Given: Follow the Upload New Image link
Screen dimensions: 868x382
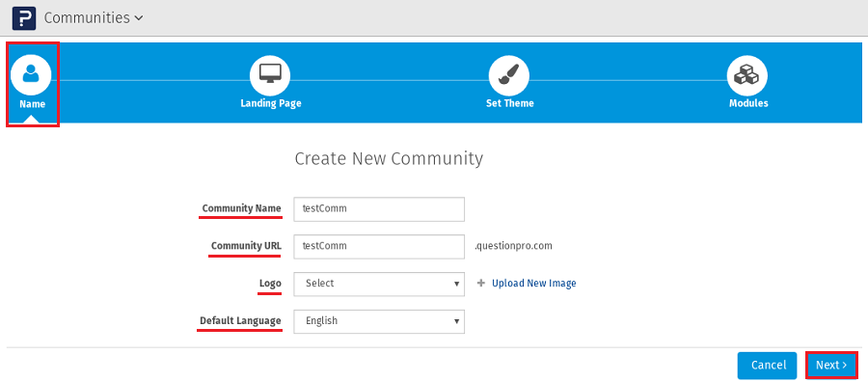Looking at the screenshot, I should pyautogui.click(x=534, y=284).
